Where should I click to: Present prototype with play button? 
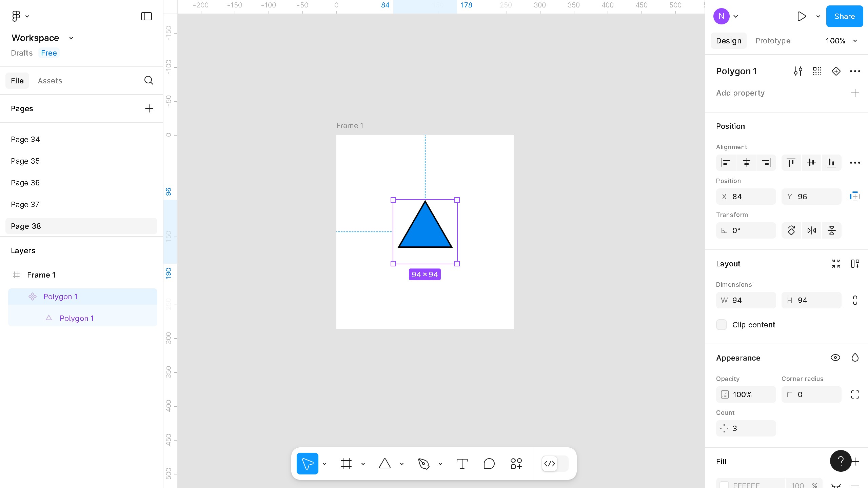802,16
